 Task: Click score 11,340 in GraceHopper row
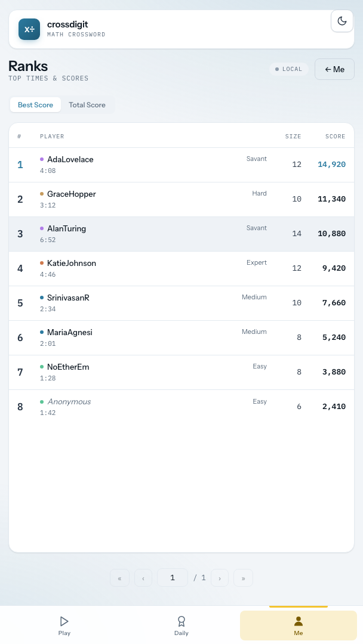(x=332, y=199)
